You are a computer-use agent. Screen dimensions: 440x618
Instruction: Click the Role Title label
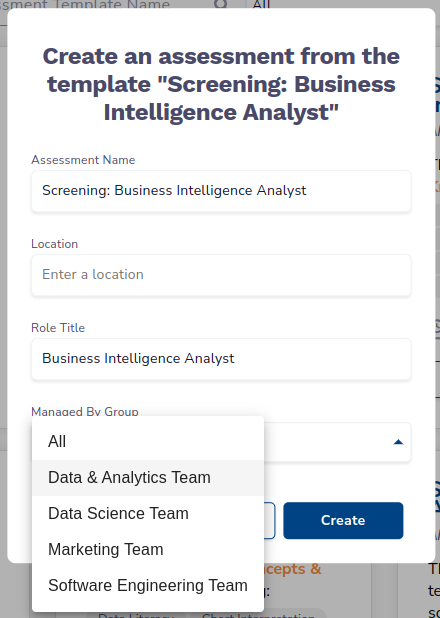coord(58,328)
